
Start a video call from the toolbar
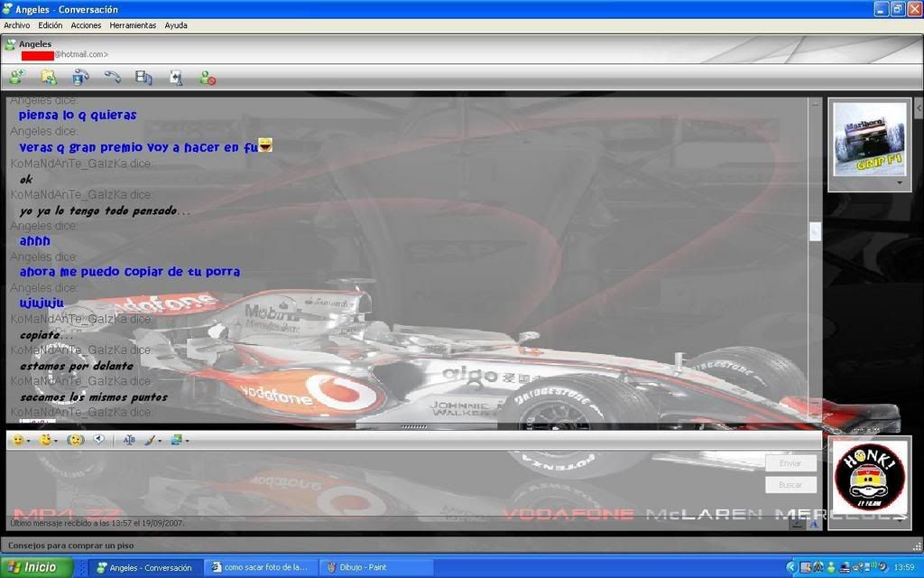pyautogui.click(x=80, y=78)
